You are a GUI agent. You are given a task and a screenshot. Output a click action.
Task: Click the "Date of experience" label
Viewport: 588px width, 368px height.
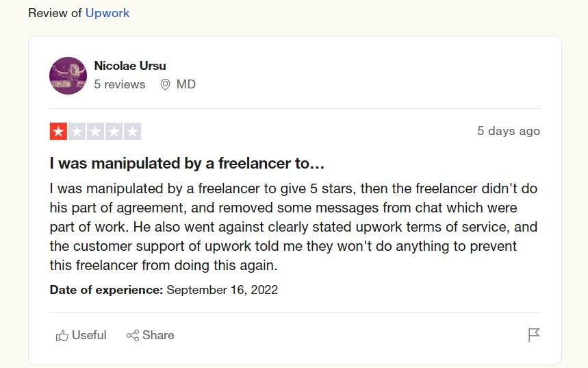(106, 289)
